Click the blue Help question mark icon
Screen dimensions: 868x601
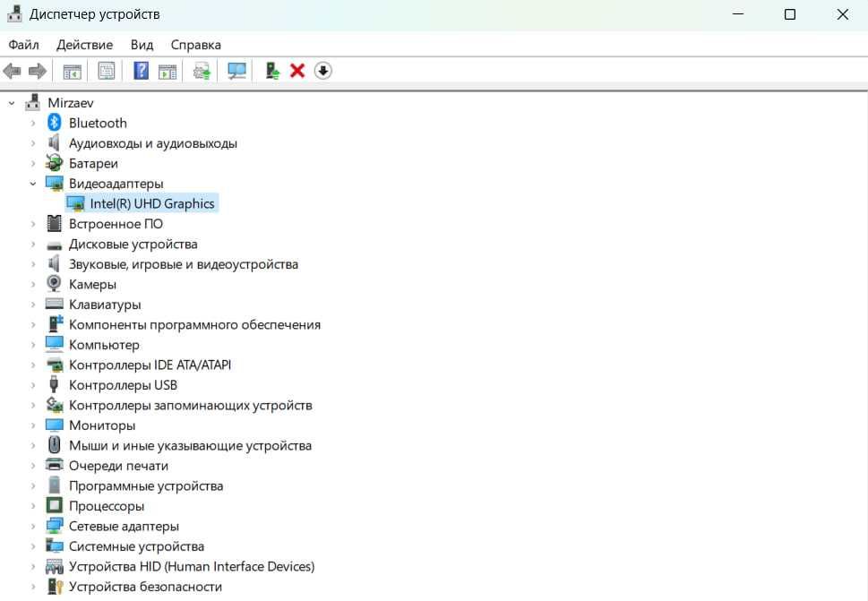[142, 71]
